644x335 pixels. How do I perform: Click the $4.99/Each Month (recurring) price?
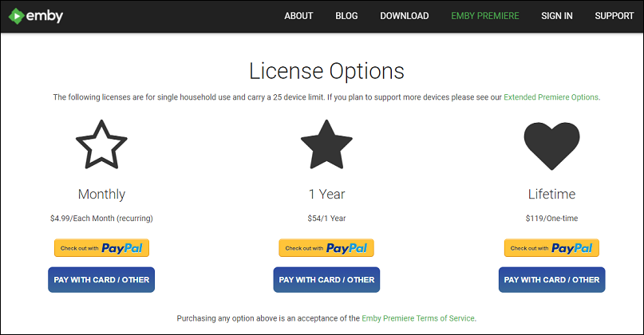101,219
